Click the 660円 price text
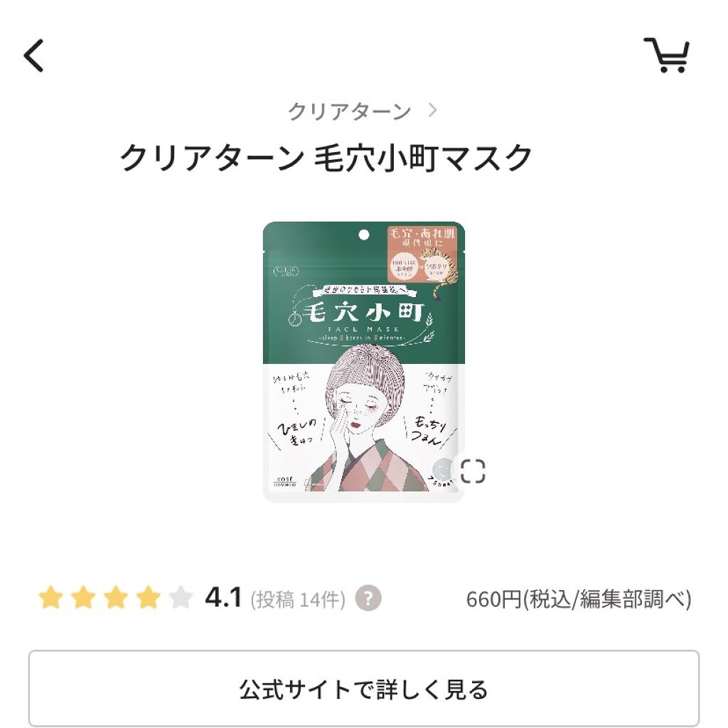This screenshot has width=728, height=728. 493,599
